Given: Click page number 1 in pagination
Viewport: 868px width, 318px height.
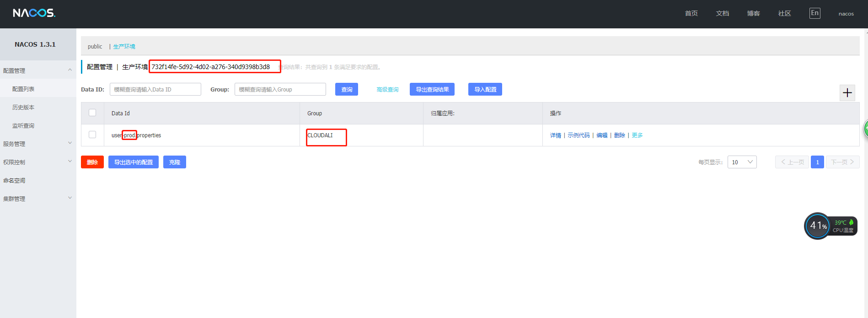Looking at the screenshot, I should [817, 162].
